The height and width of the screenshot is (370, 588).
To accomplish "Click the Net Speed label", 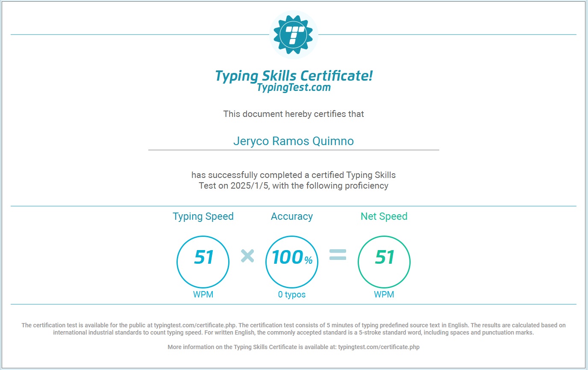I will (x=384, y=216).
